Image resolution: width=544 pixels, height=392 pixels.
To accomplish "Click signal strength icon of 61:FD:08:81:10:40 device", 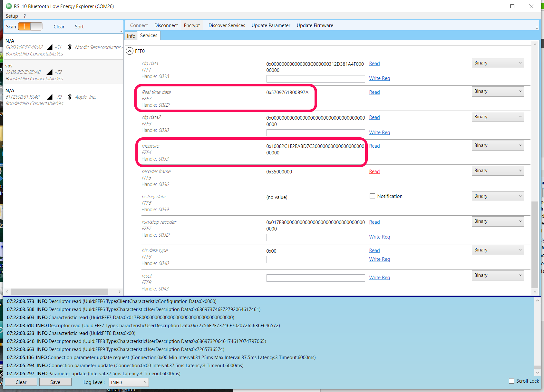I will 50,97.
